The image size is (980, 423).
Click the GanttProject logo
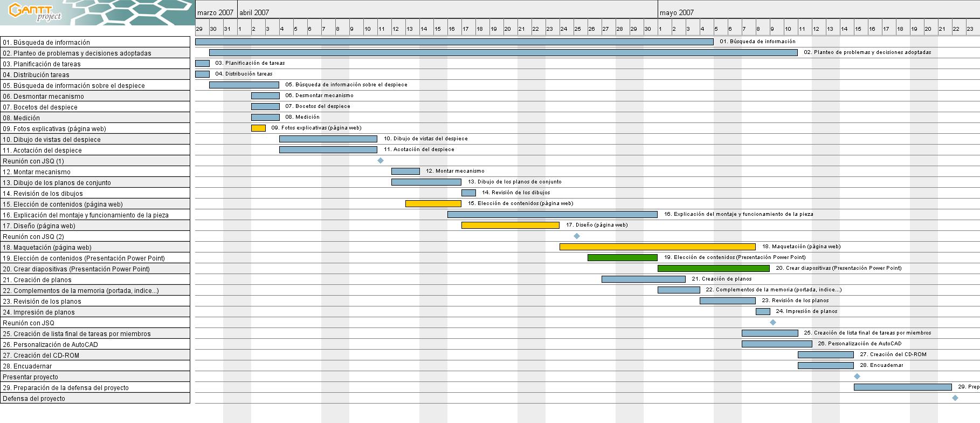(x=36, y=12)
